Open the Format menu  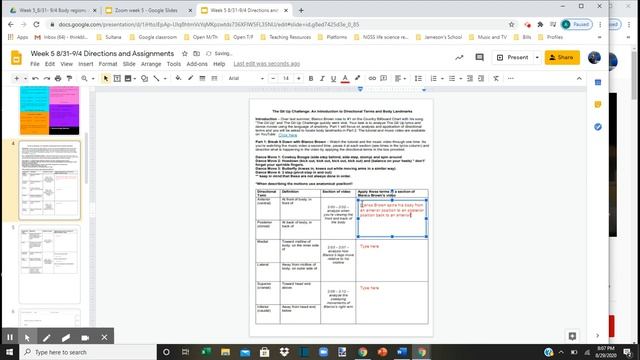pyautogui.click(x=108, y=64)
